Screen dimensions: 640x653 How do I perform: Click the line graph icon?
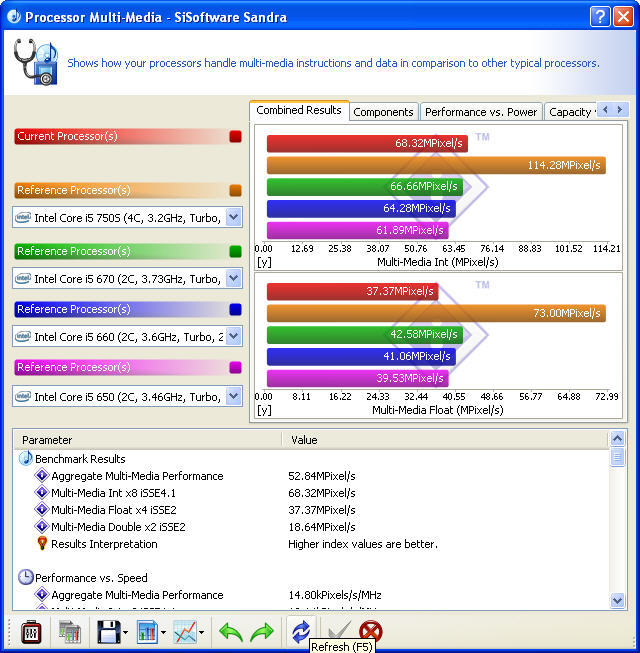coord(185,632)
